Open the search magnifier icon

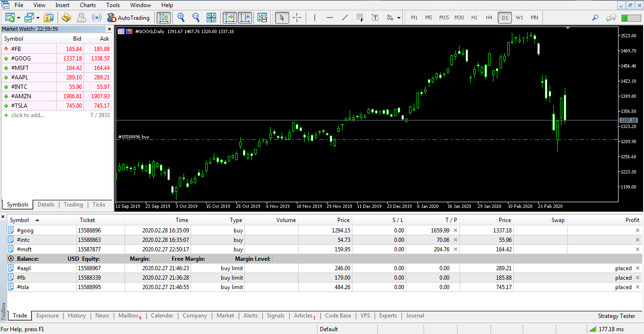pos(595,18)
